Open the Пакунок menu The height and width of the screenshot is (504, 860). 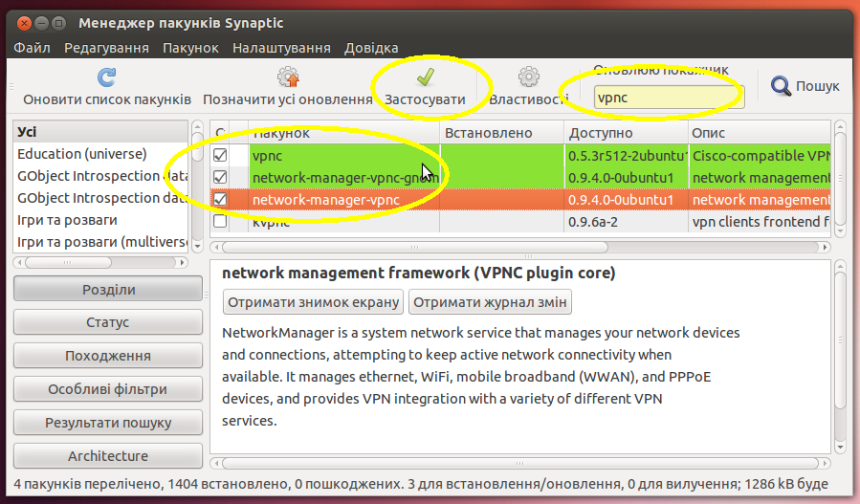coord(190,48)
